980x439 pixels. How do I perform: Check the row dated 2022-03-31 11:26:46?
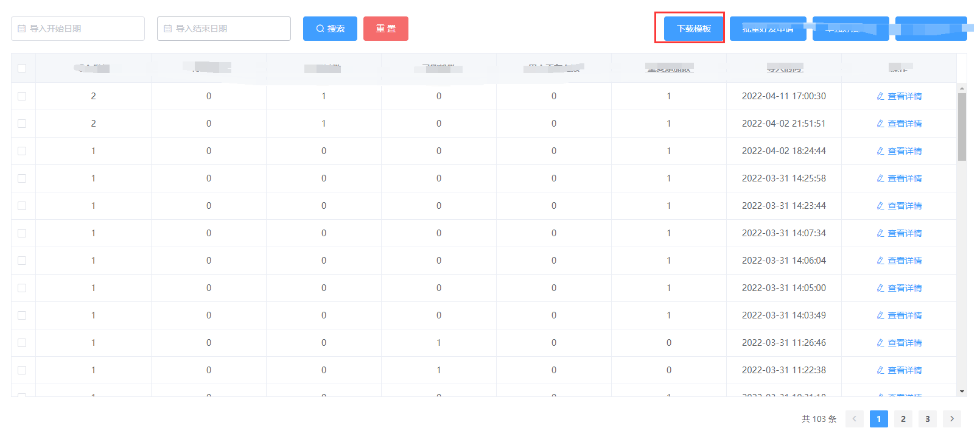22,343
